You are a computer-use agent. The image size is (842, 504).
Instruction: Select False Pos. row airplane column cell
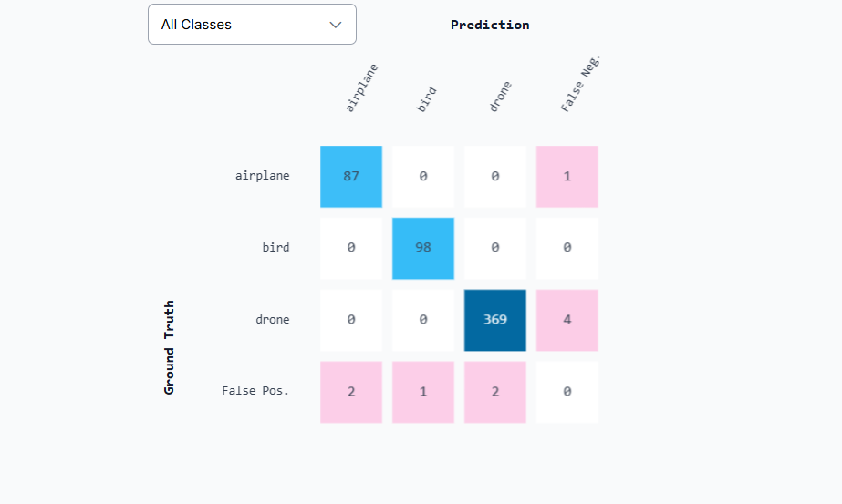click(x=351, y=392)
